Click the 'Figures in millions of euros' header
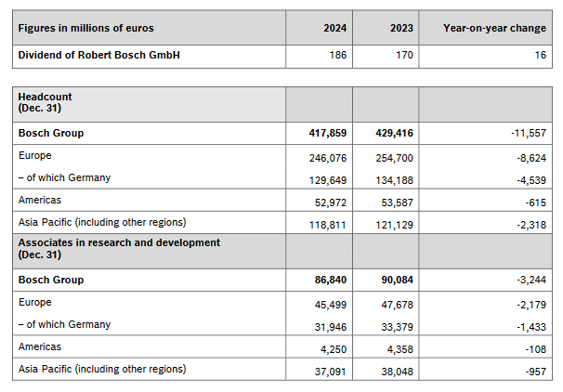The width and height of the screenshot is (563, 392). (85, 28)
